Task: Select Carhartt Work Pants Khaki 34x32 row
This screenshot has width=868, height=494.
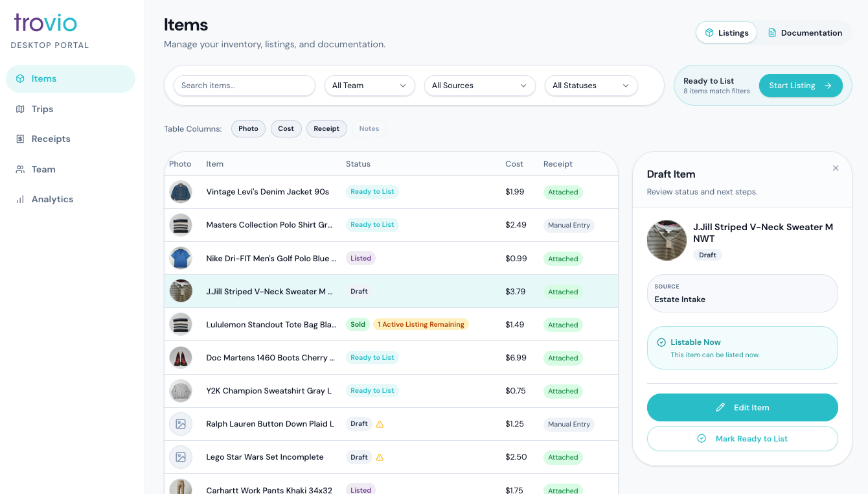Action: tap(391, 484)
